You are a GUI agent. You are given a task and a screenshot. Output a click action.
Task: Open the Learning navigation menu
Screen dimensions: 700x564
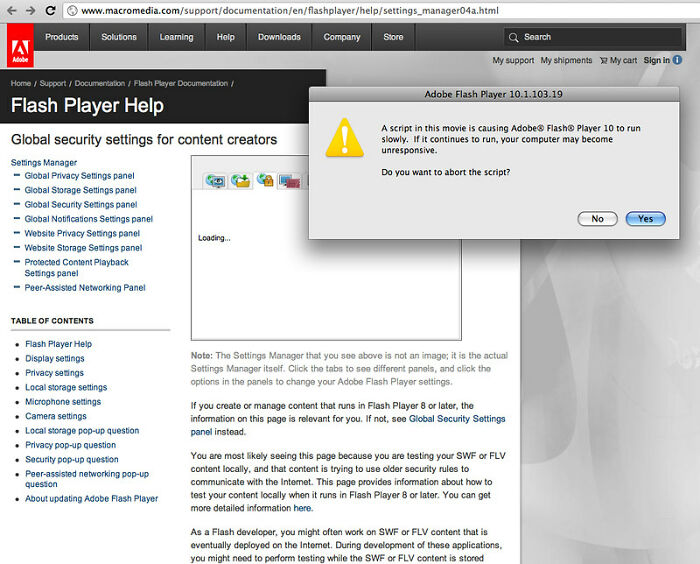pyautogui.click(x=176, y=37)
